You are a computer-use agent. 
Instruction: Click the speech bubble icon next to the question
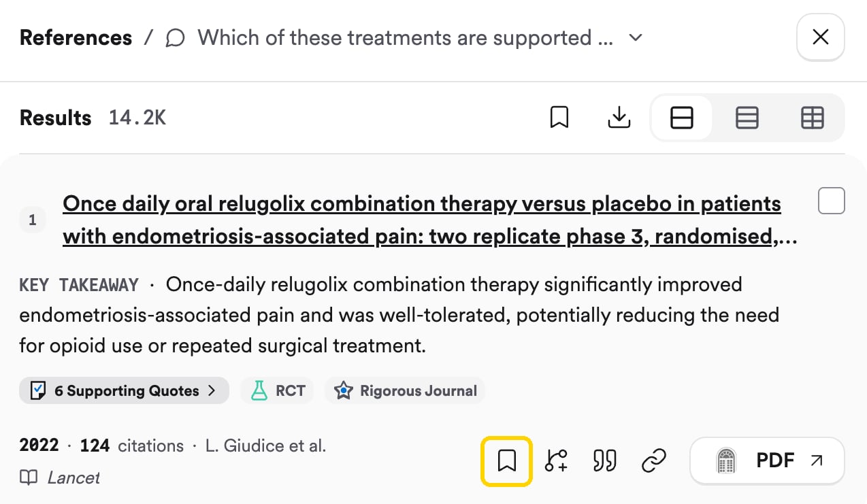(176, 38)
